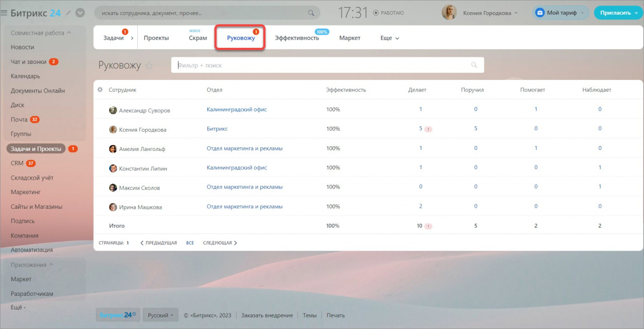Viewport: 644px width, 329px height.
Task: Open CRM in sidebar
Action: [17, 163]
